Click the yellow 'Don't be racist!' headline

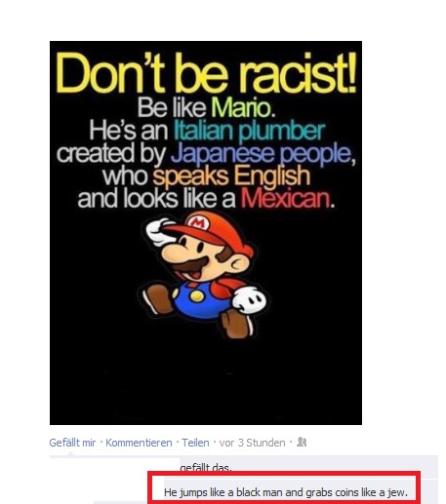tap(206, 73)
